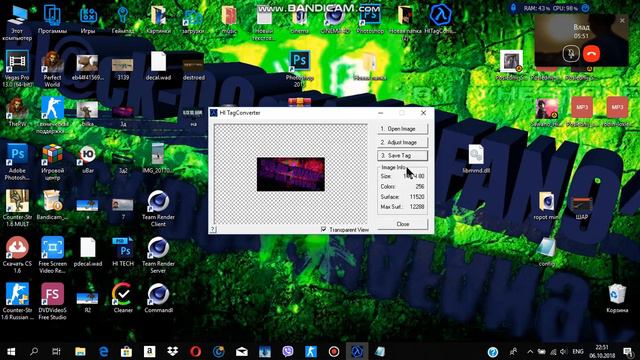
Task: Dismiss the Влад call popup with X
Action: pos(622,20)
